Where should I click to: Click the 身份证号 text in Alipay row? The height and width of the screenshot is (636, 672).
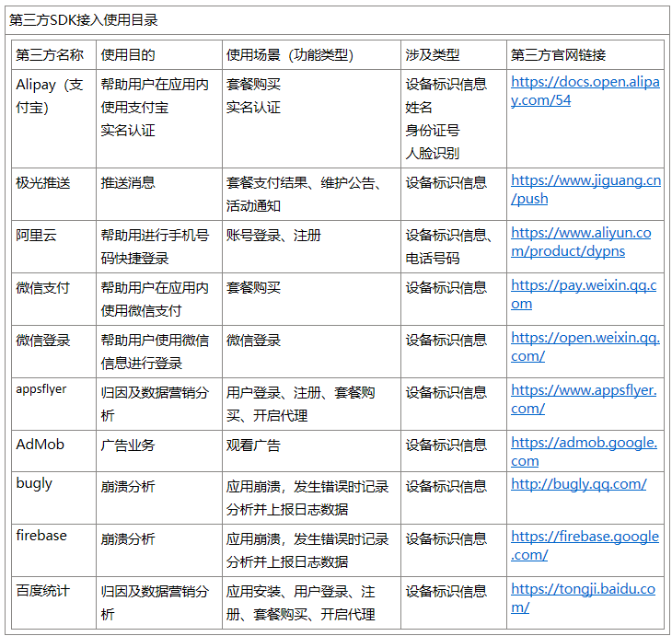coord(433,131)
